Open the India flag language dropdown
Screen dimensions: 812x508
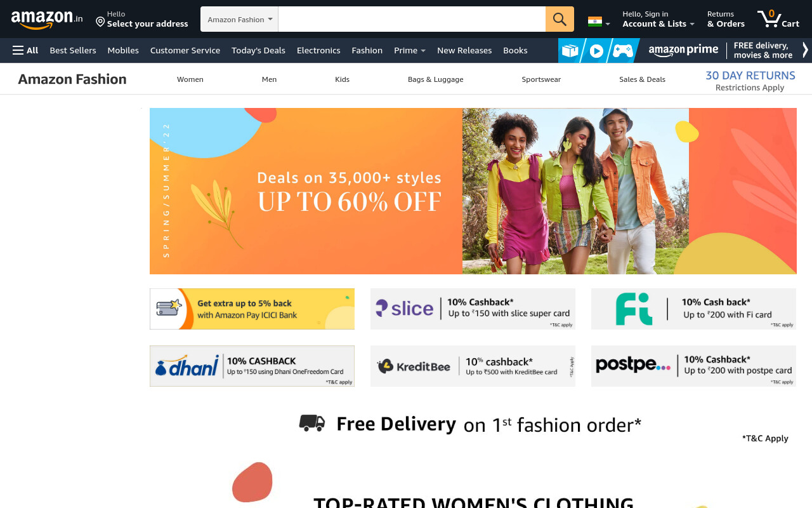pyautogui.click(x=599, y=22)
